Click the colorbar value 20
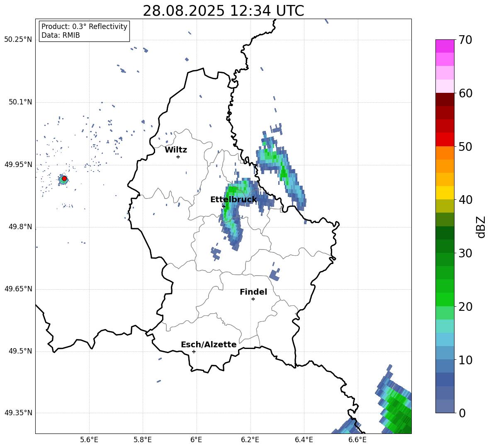 point(465,307)
